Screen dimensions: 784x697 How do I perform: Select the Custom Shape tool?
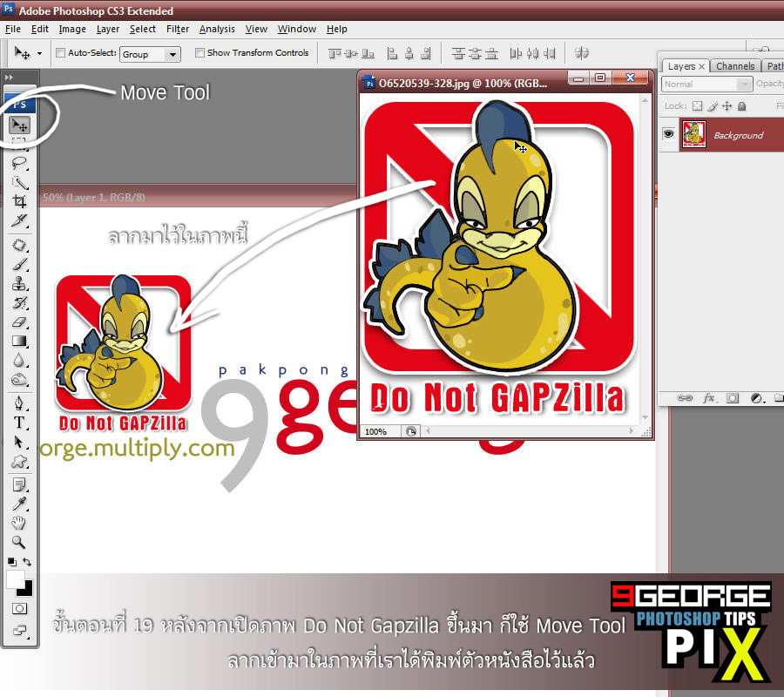19,461
